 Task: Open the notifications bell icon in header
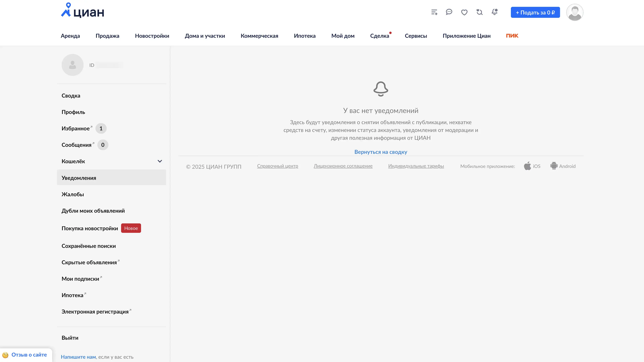tap(495, 12)
